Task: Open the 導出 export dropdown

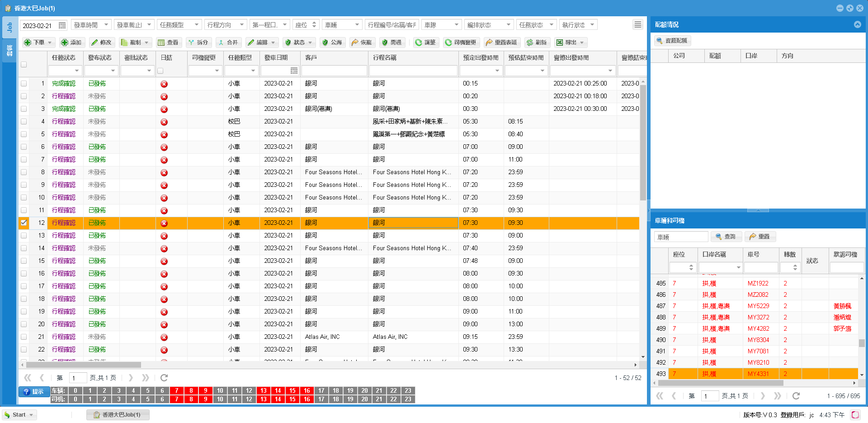Action: 571,43
